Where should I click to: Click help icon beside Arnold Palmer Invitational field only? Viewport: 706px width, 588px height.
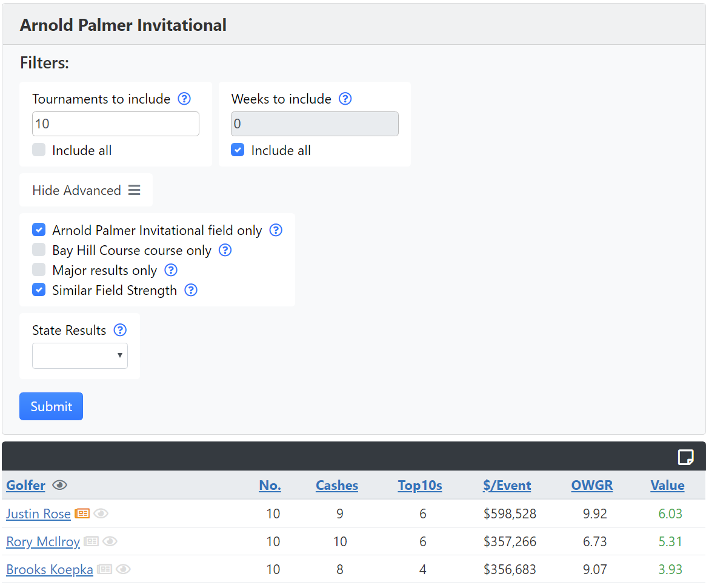pos(276,230)
